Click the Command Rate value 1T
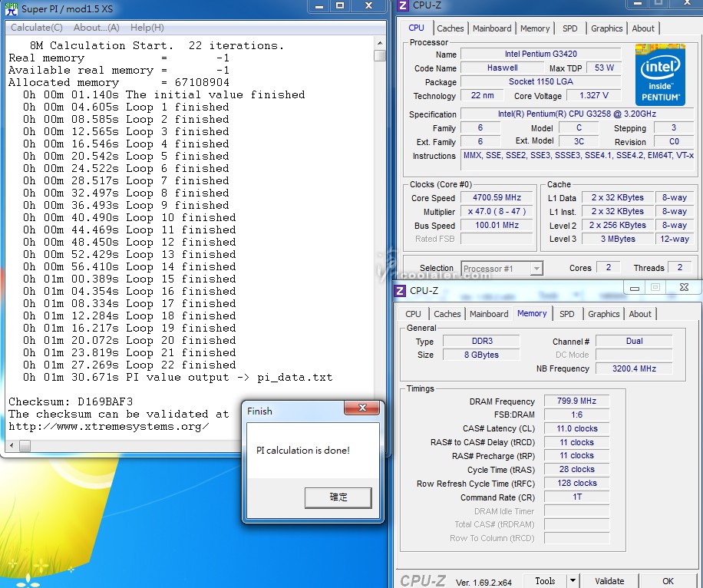703x588 pixels. coord(576,497)
